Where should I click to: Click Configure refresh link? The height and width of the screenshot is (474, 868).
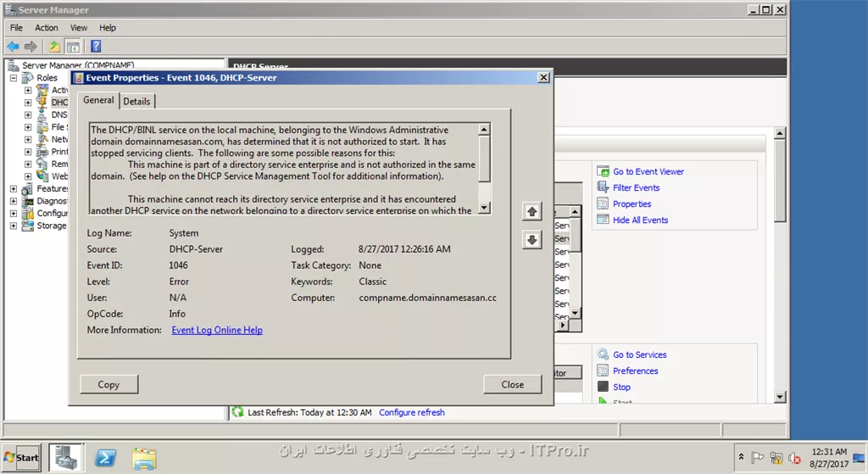point(412,413)
